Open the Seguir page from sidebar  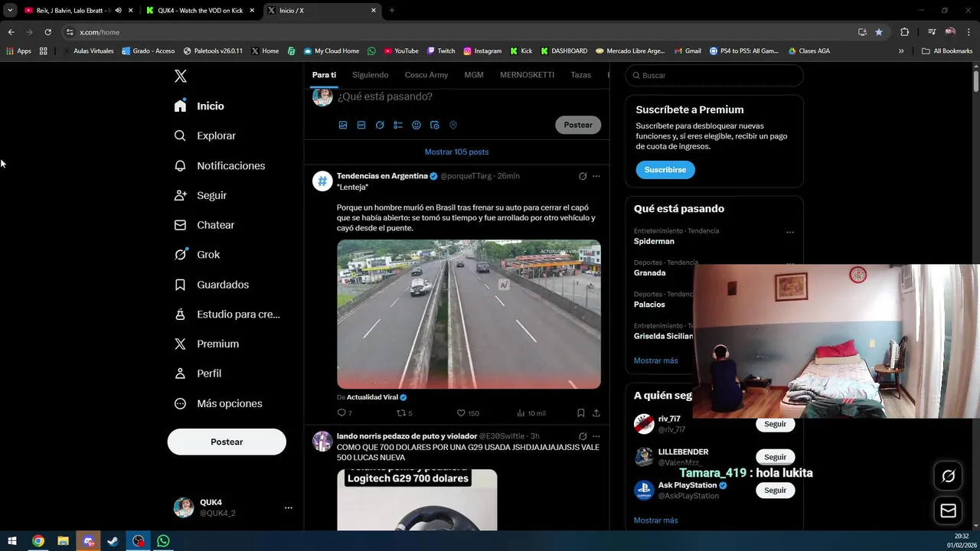pos(201,195)
